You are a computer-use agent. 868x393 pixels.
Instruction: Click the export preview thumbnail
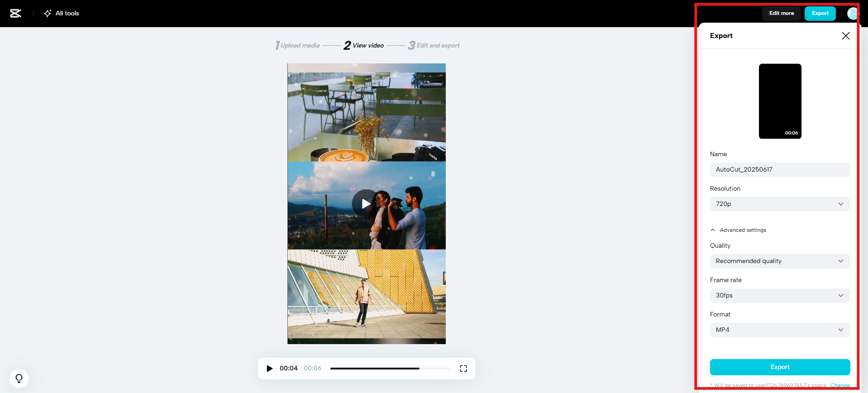pos(780,101)
